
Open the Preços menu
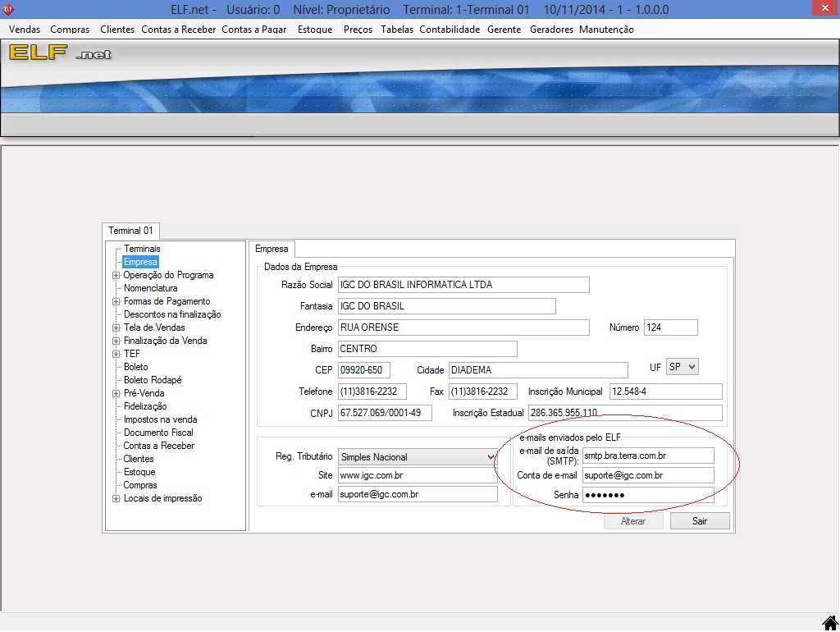(x=358, y=30)
